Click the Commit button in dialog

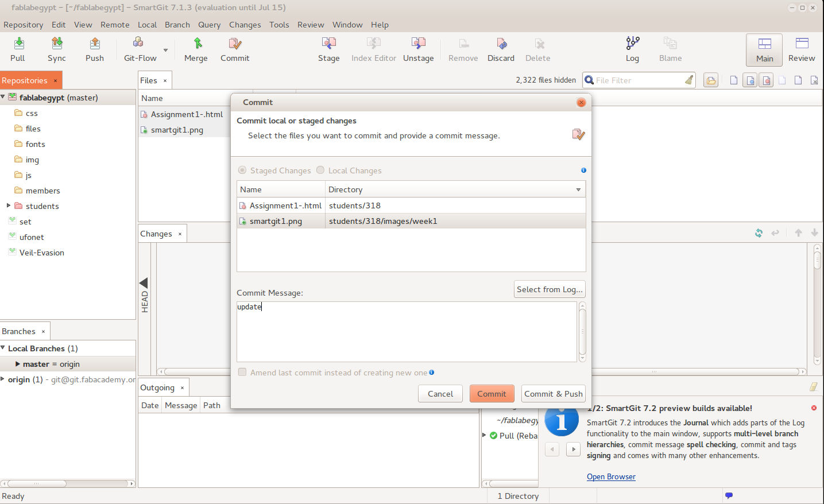[492, 394]
